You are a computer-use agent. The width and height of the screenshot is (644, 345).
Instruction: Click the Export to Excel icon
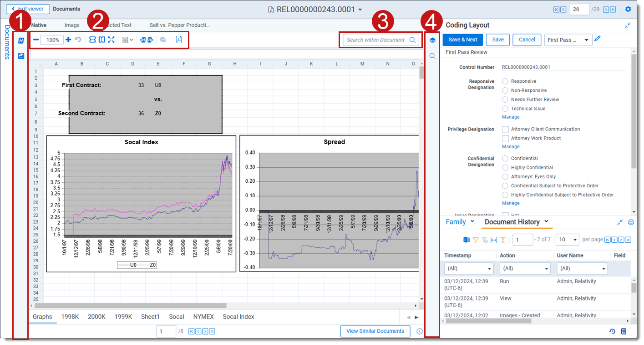coord(467,240)
